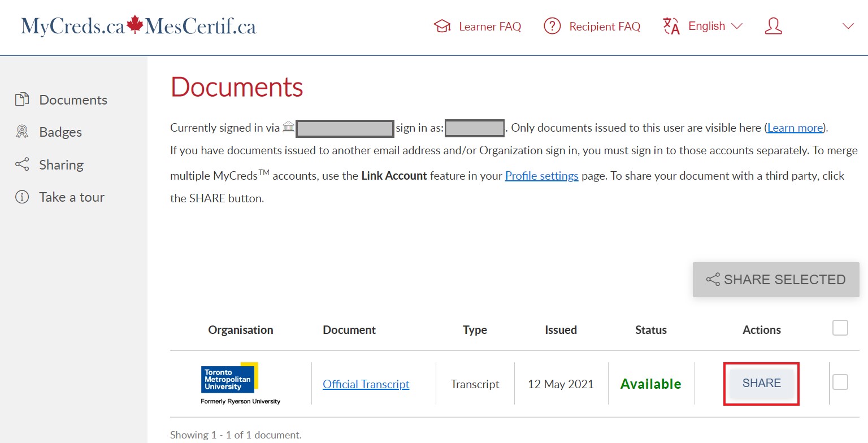Click the SHARE SELECTED button
868x443 pixels.
pyautogui.click(x=776, y=280)
